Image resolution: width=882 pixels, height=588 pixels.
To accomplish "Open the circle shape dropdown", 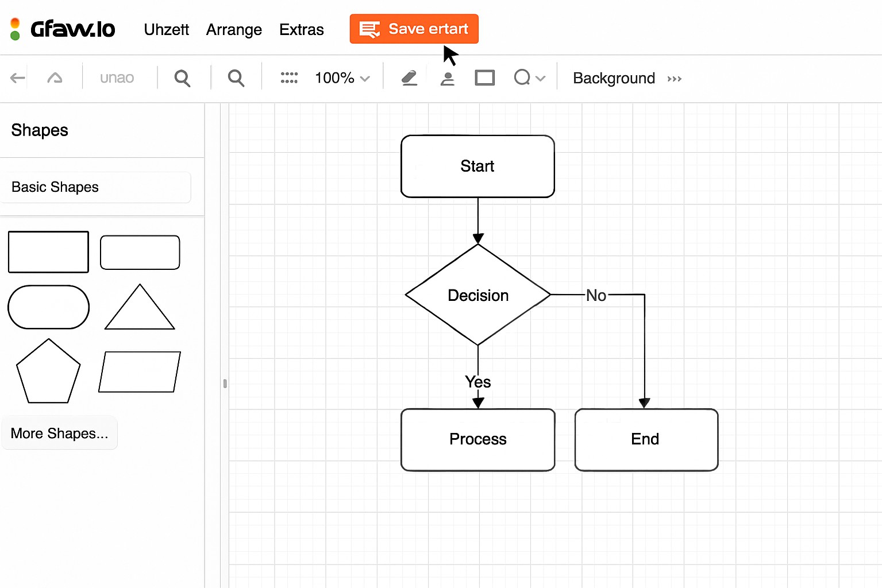I will [x=529, y=78].
